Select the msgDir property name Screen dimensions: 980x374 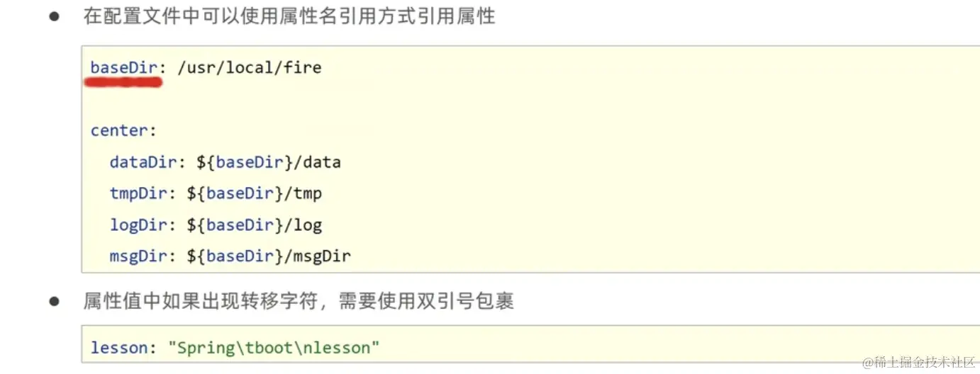(x=138, y=256)
